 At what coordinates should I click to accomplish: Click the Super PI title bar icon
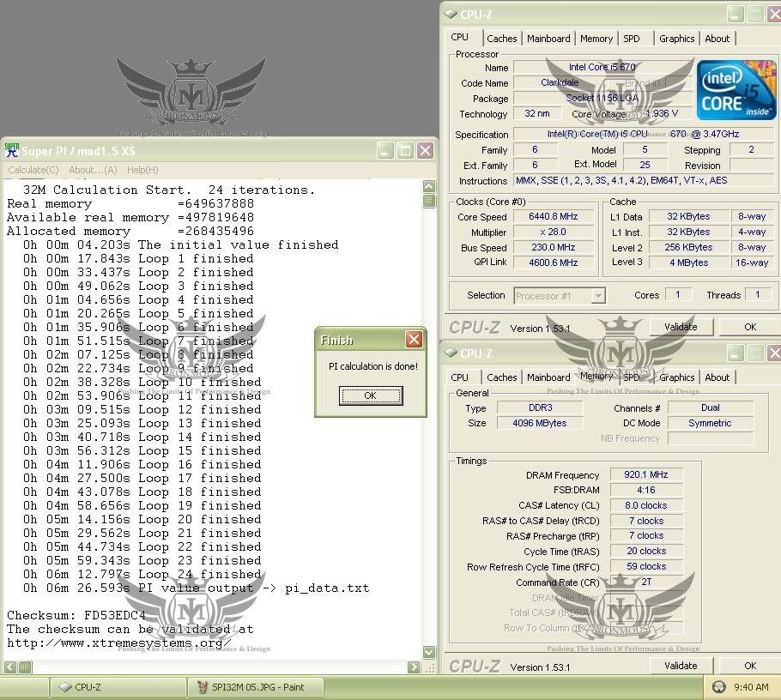click(x=11, y=150)
